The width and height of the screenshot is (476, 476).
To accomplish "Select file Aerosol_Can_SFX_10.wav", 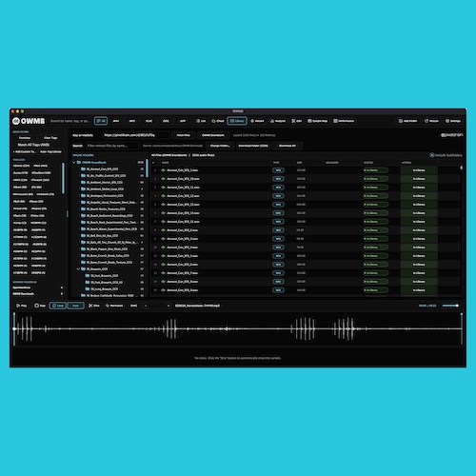I will point(306,179).
